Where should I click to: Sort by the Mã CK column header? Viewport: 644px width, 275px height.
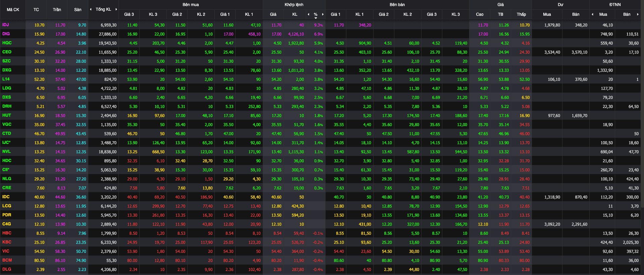click(13, 10)
